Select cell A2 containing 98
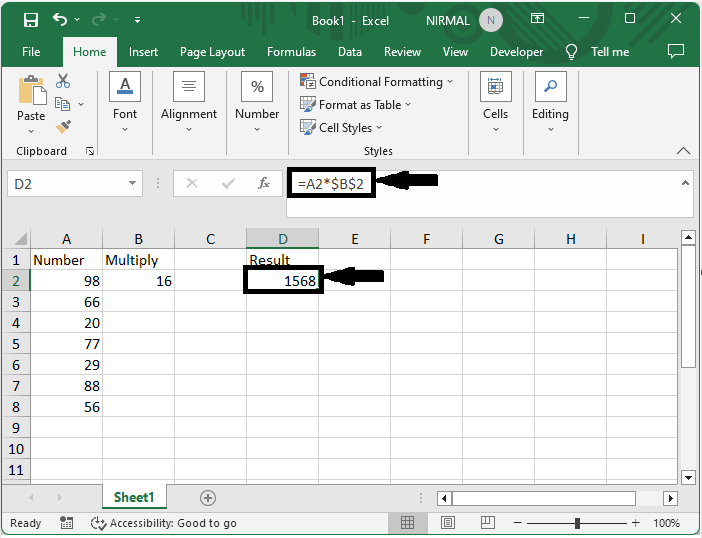The width and height of the screenshot is (702, 538). coord(66,281)
